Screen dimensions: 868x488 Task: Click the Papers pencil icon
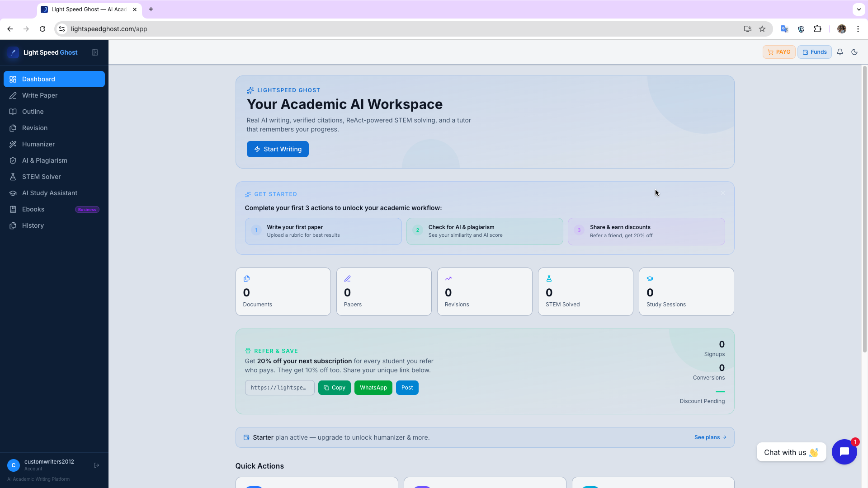pyautogui.click(x=347, y=279)
